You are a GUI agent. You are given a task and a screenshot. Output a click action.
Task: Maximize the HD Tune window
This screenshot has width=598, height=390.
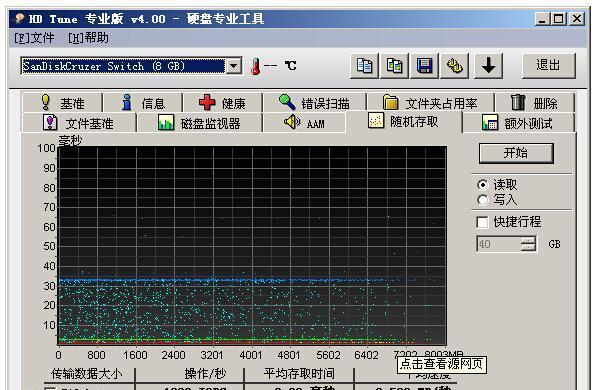[559, 19]
